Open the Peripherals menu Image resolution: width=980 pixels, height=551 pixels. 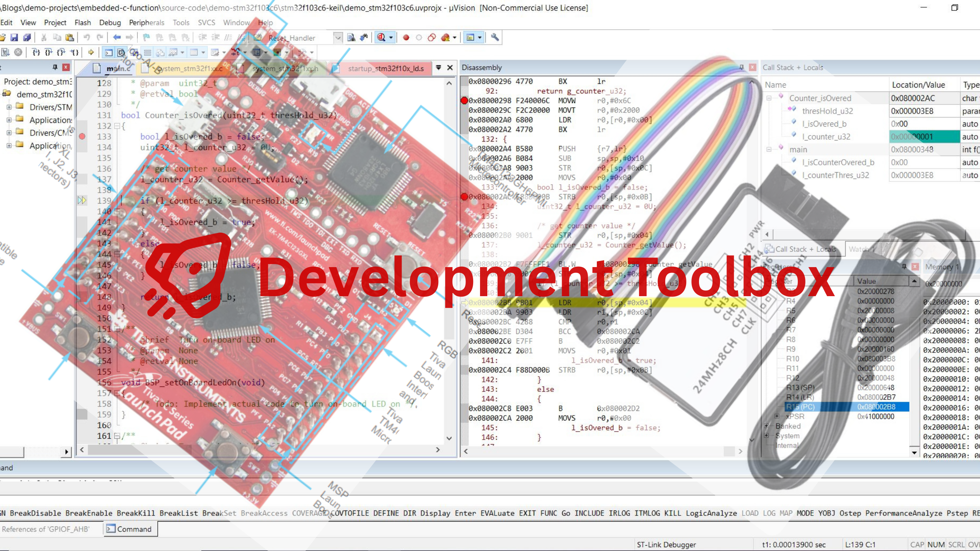[x=146, y=23]
